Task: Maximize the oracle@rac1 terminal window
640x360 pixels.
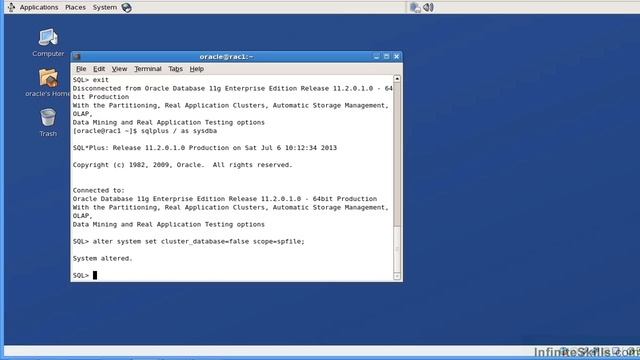Action: click(386, 56)
